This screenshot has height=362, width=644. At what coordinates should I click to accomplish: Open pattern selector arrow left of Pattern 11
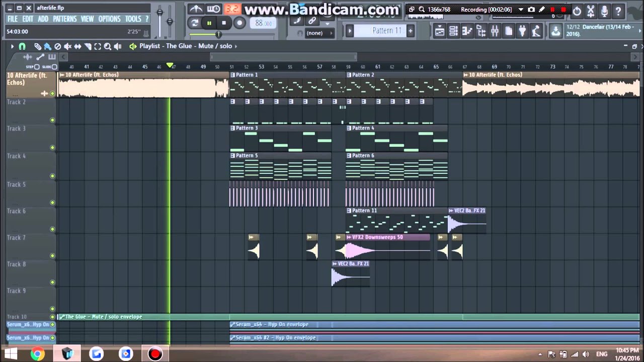tap(350, 31)
